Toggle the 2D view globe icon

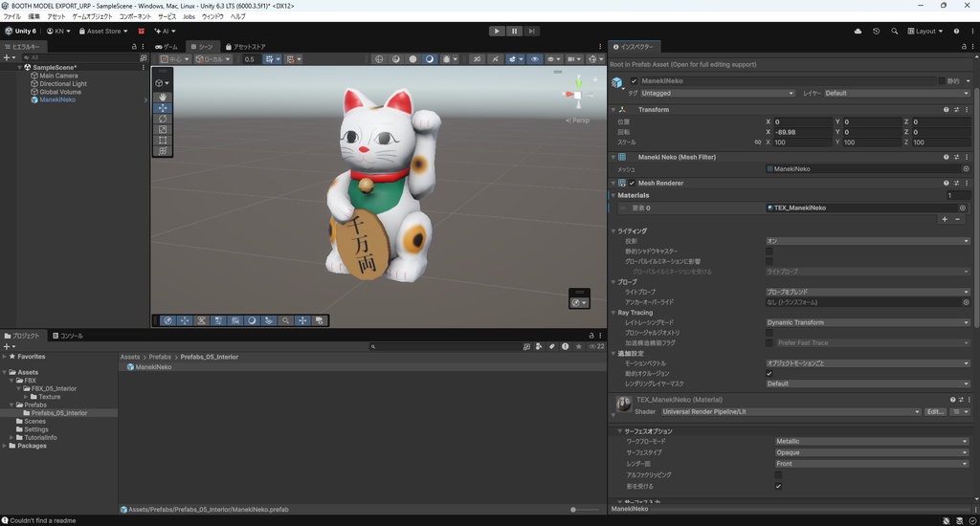[x=379, y=59]
